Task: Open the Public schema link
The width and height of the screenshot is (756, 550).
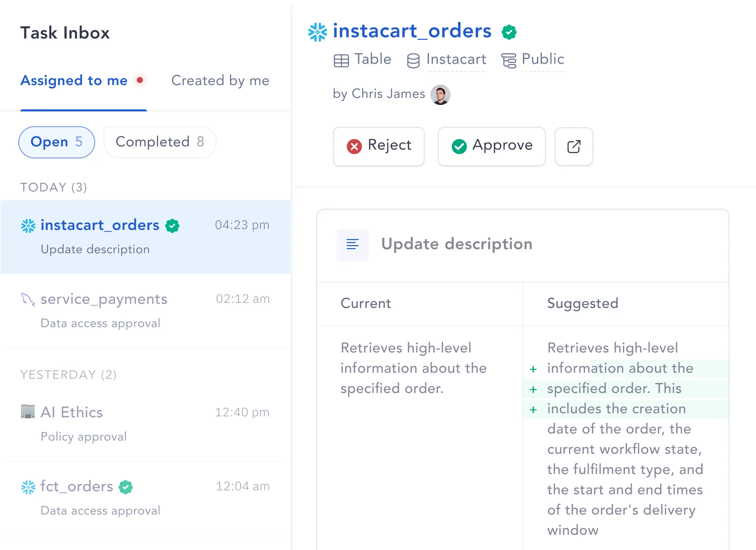Action: 543,59
